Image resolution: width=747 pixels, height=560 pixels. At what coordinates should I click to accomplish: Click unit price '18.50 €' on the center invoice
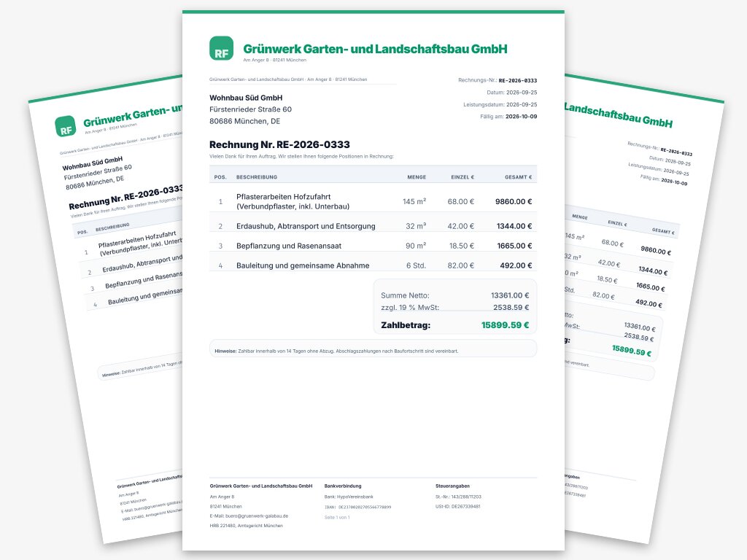point(462,246)
